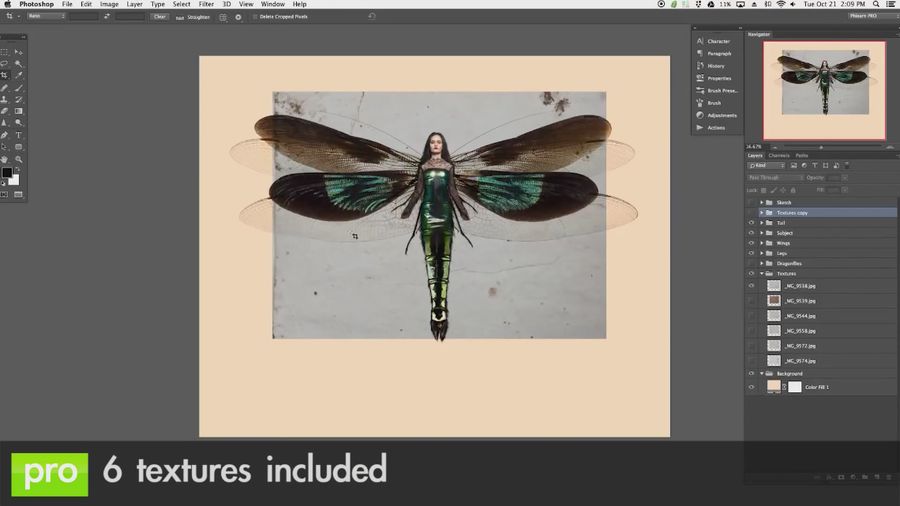Click the Clear button in options bar

pos(160,17)
